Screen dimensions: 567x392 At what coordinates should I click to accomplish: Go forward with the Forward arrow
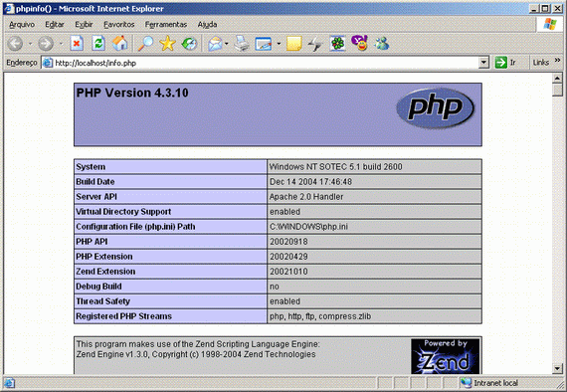[x=46, y=44]
